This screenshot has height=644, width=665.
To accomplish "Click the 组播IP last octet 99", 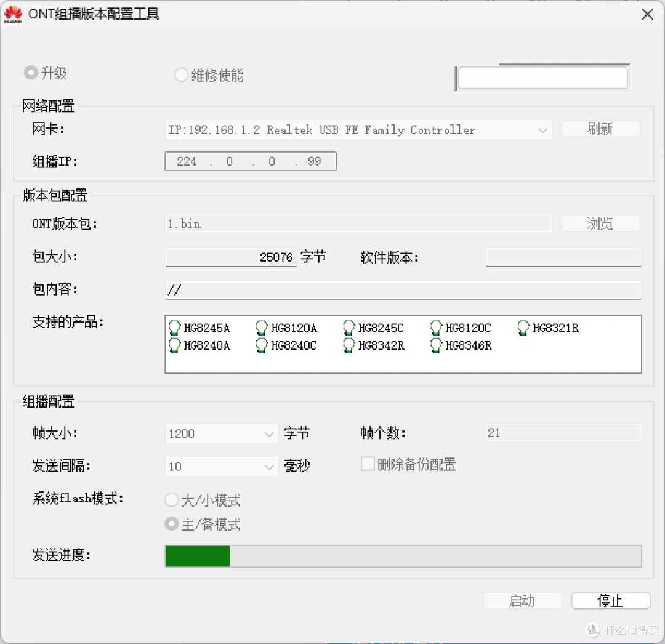I will (314, 161).
